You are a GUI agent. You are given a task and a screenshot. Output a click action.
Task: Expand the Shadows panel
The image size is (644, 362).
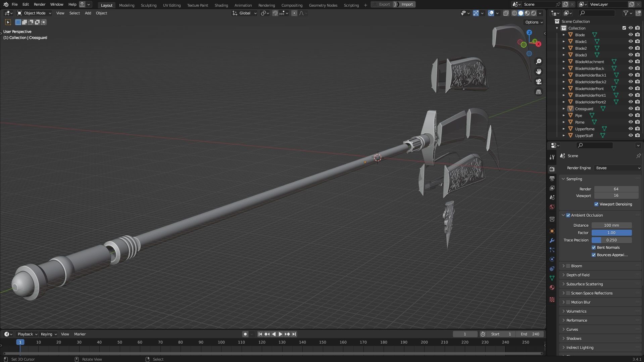pyautogui.click(x=563, y=338)
